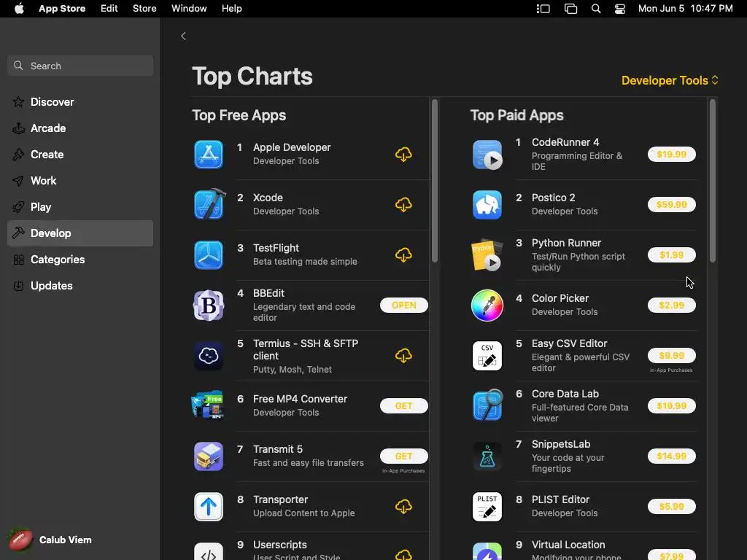Screen dimensions: 747x560
Task: Click the Transporter app icon
Action: click(209, 507)
